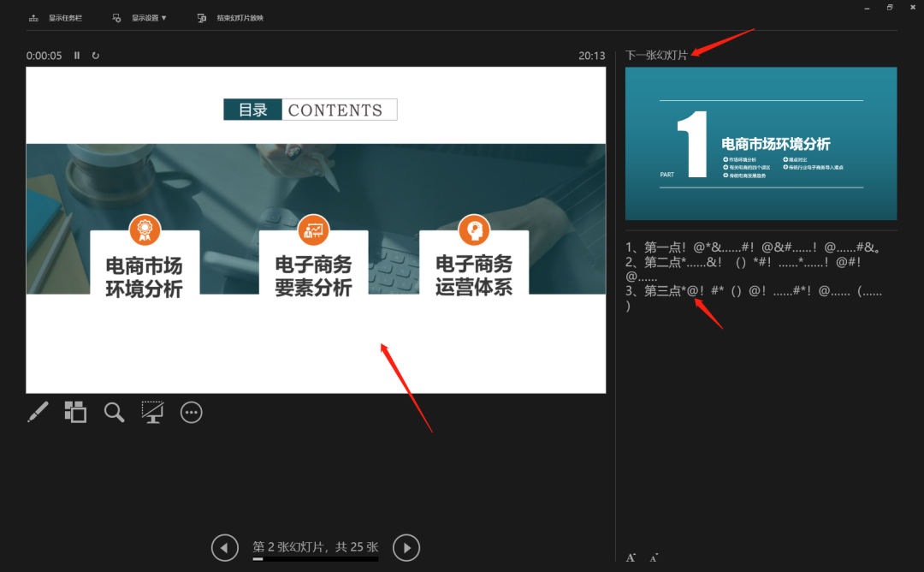The image size is (924, 572).
Task: Decrease the notes text size
Action: [x=653, y=557]
